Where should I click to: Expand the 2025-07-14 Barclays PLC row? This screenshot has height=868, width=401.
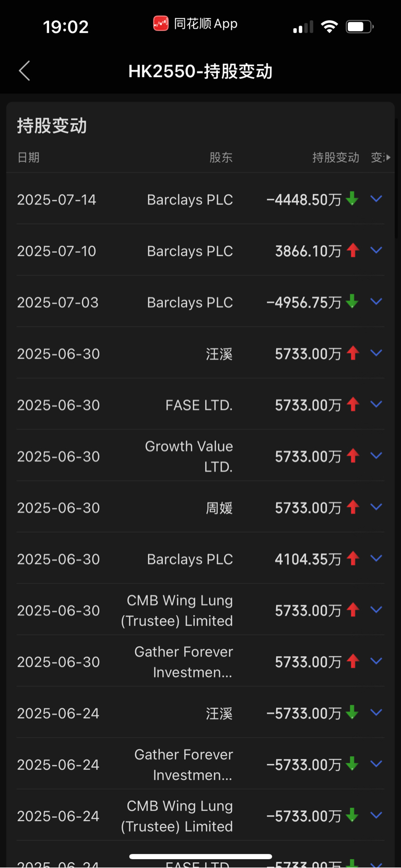pyautogui.click(x=376, y=199)
